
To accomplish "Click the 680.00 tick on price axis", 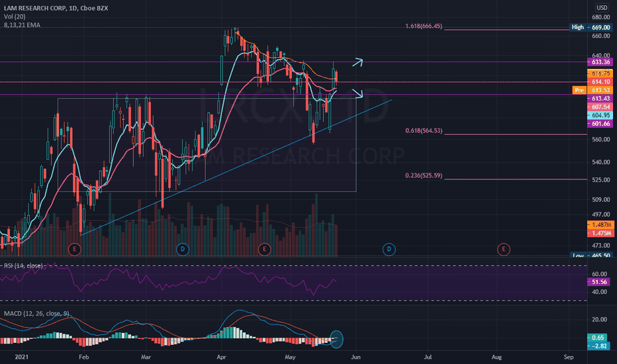I will tap(601, 17).
